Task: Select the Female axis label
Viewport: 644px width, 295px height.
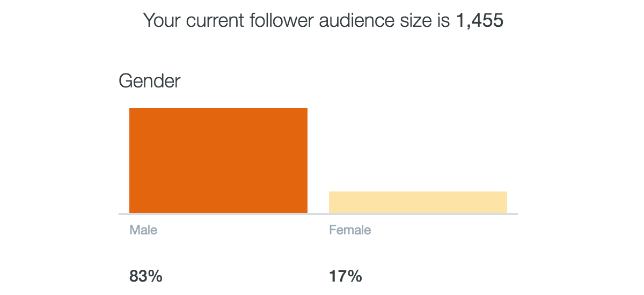Action: [x=350, y=230]
